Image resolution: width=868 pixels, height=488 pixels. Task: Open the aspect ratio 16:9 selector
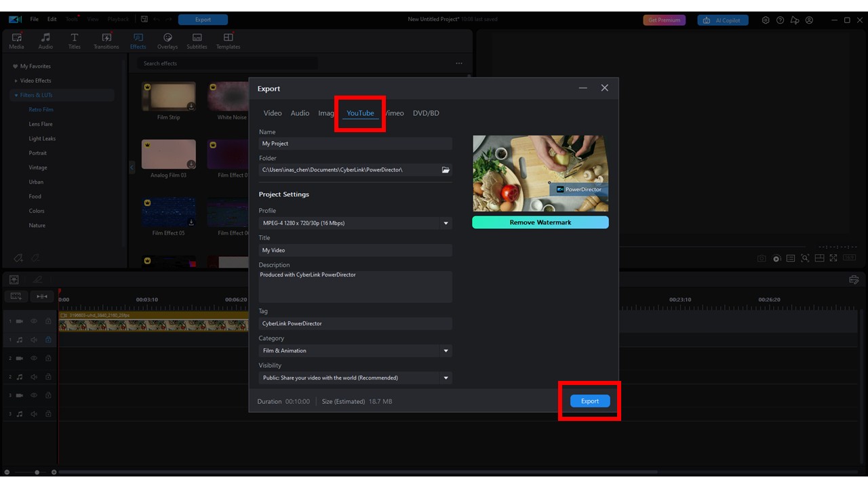[849, 258]
